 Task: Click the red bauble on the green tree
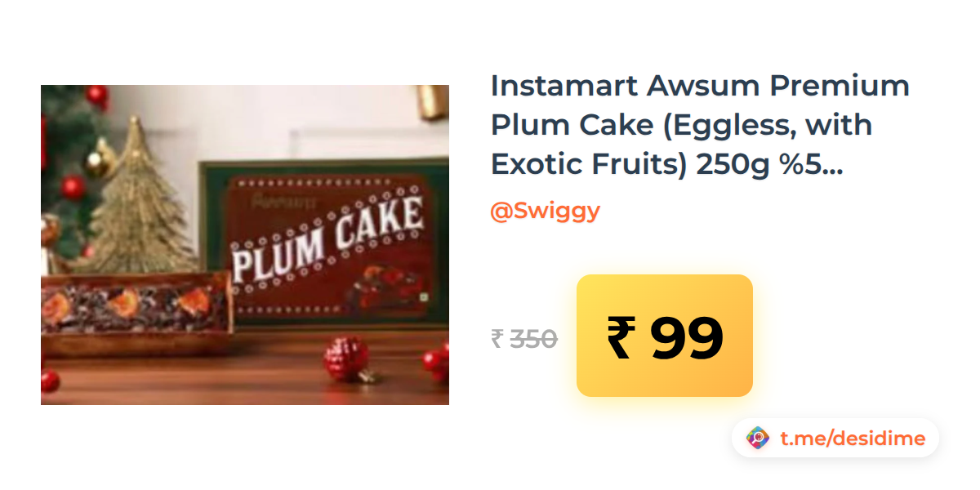pos(73,188)
